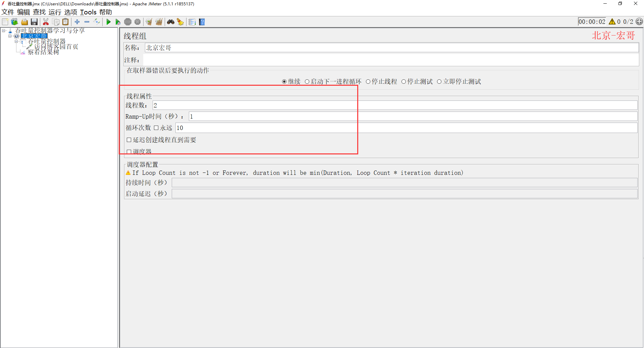Select 立即停止测试 radio option

459,82
